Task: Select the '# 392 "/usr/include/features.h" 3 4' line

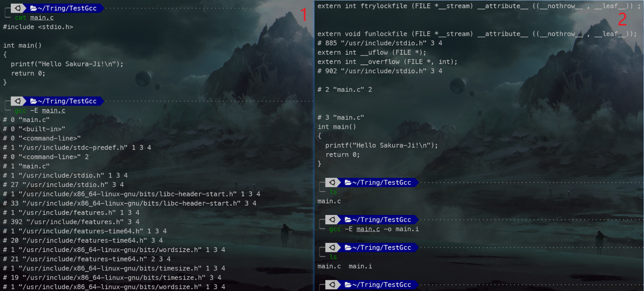Action: [x=71, y=222]
